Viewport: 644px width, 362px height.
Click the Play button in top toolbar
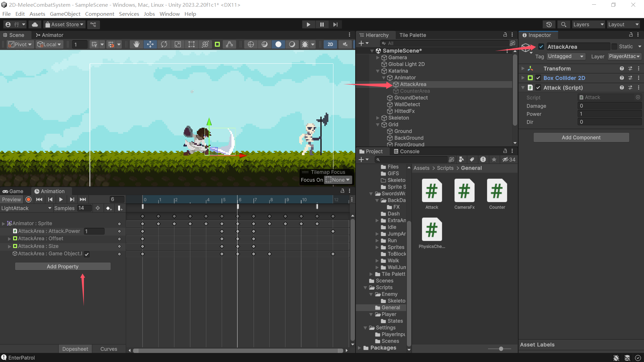tap(308, 24)
